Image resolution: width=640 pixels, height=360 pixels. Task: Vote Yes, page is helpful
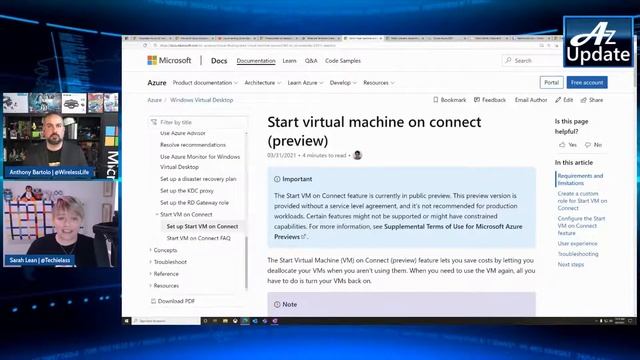click(x=568, y=144)
